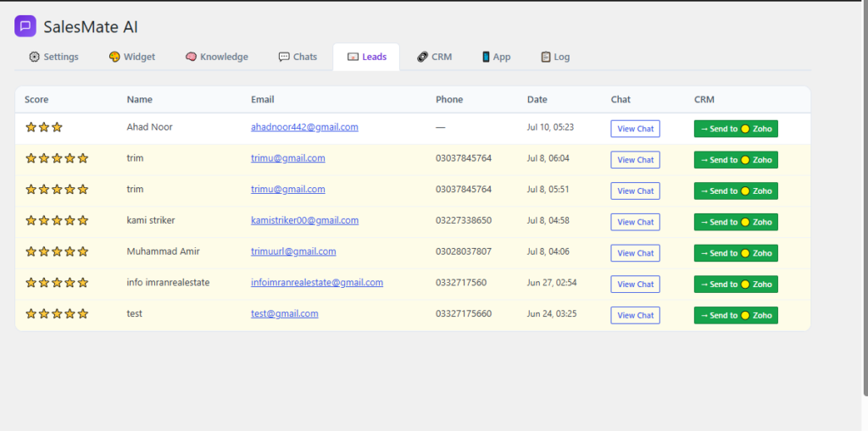Send Muhammad Amir lead to Zoho
This screenshot has height=431, width=868.
[737, 253]
